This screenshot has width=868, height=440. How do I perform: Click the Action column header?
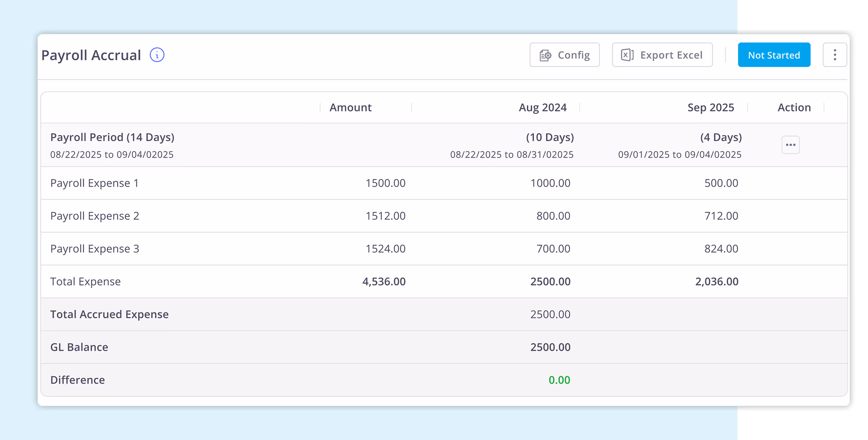point(794,107)
